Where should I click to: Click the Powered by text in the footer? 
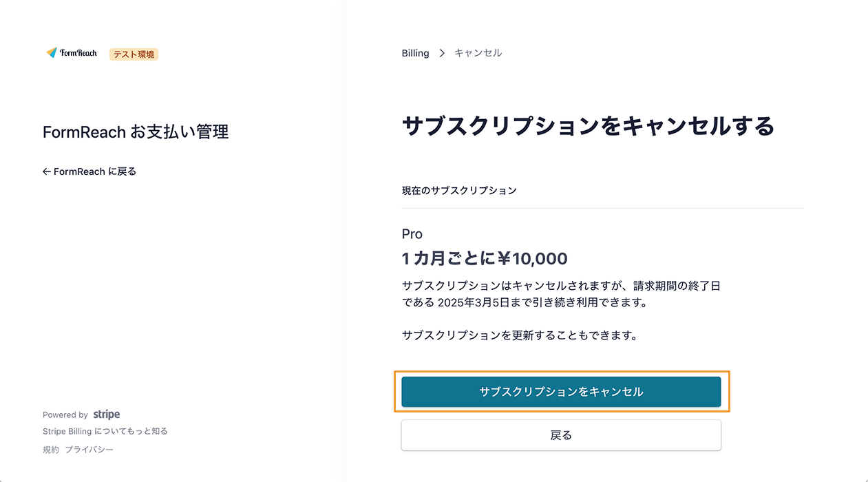[66, 414]
